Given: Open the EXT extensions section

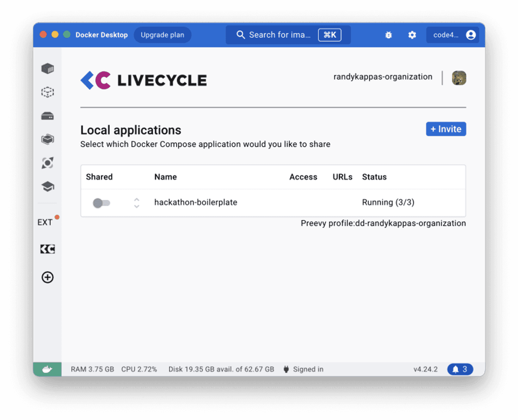Looking at the screenshot, I should tap(45, 222).
